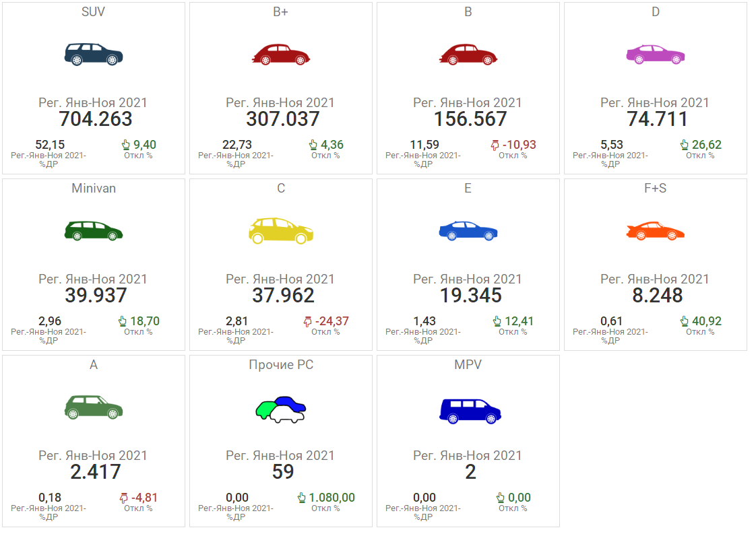The image size is (756, 534).
Task: Select the yellow C segment car icon
Action: 281,230
